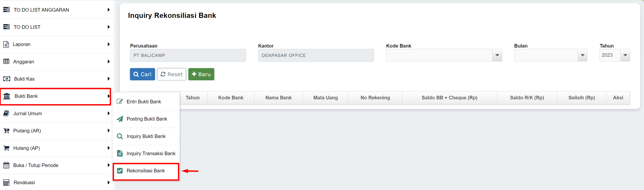Click the Inquiry Bukti Bank magnifier icon
Viewport: 644px width, 190px height.
pos(120,136)
